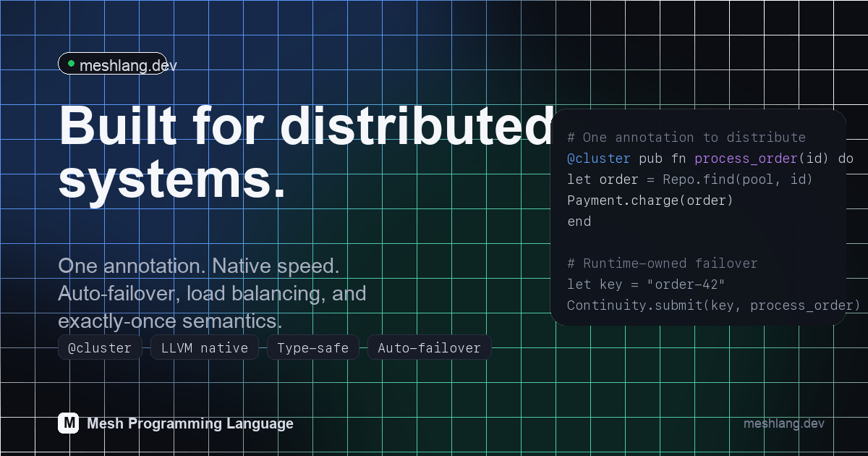Select the LLVM native tag pill
This screenshot has width=868, height=456.
pos(205,348)
